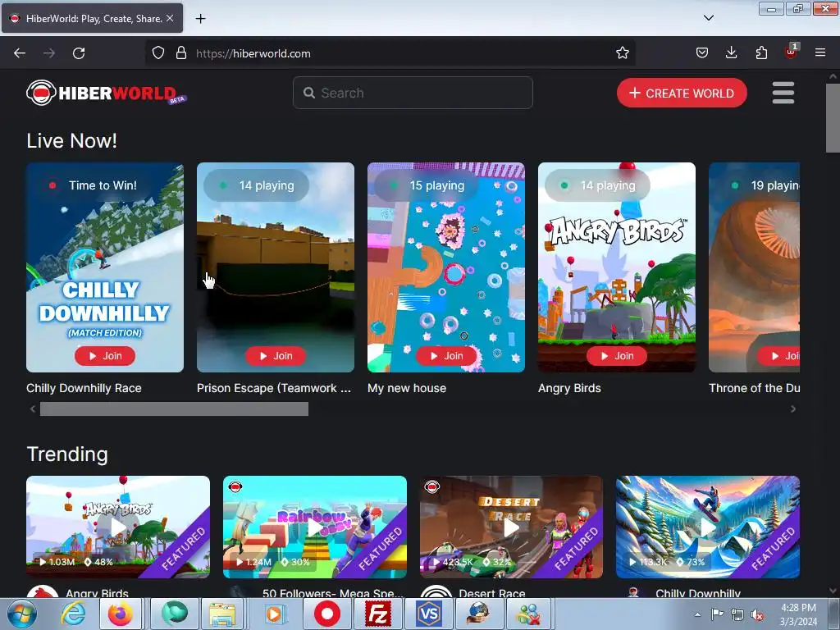This screenshot has width=840, height=630.
Task: Join the Chilly Downhilly Race game
Action: pos(105,356)
